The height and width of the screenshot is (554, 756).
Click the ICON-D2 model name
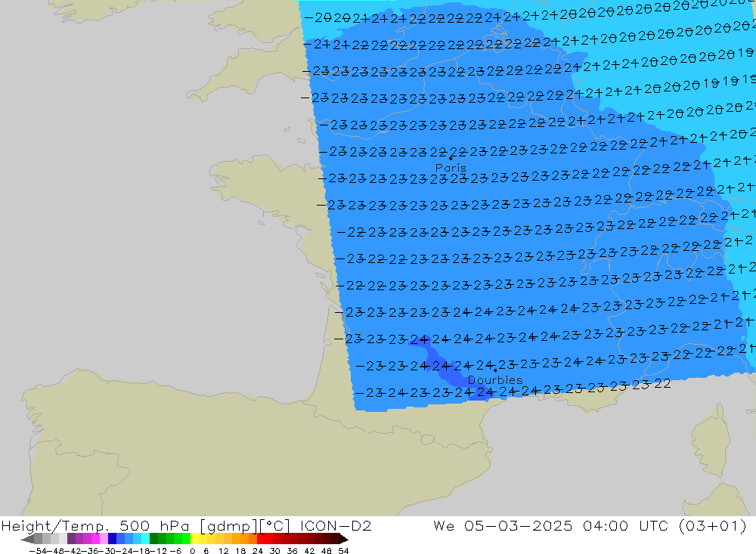336,525
